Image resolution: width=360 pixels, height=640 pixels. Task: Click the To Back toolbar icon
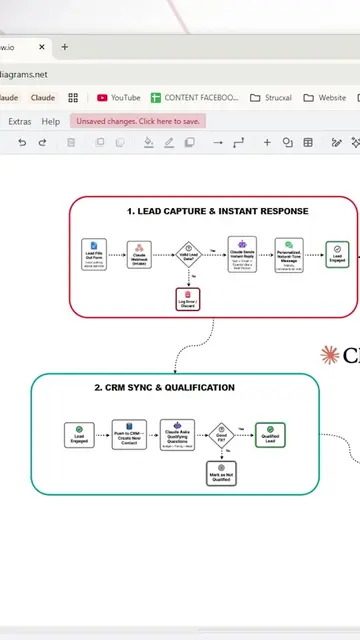pos(120,142)
